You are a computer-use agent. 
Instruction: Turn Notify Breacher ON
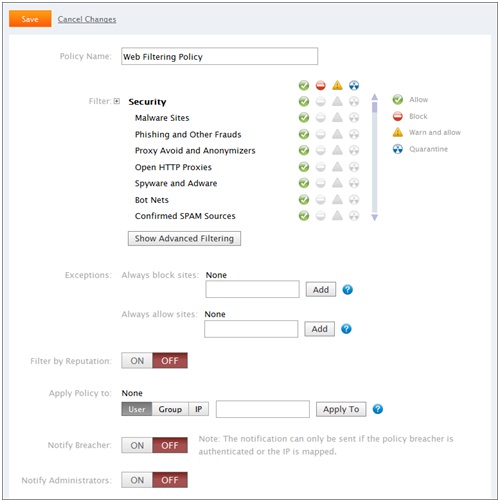(137, 445)
